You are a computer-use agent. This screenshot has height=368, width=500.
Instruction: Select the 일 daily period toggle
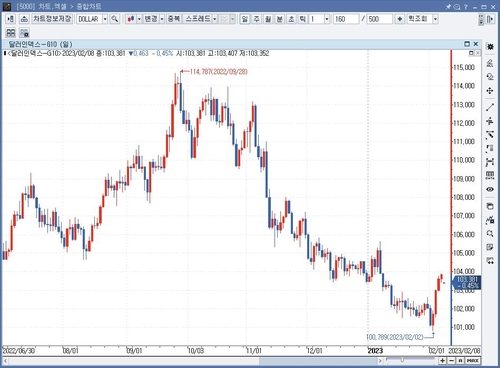245,19
